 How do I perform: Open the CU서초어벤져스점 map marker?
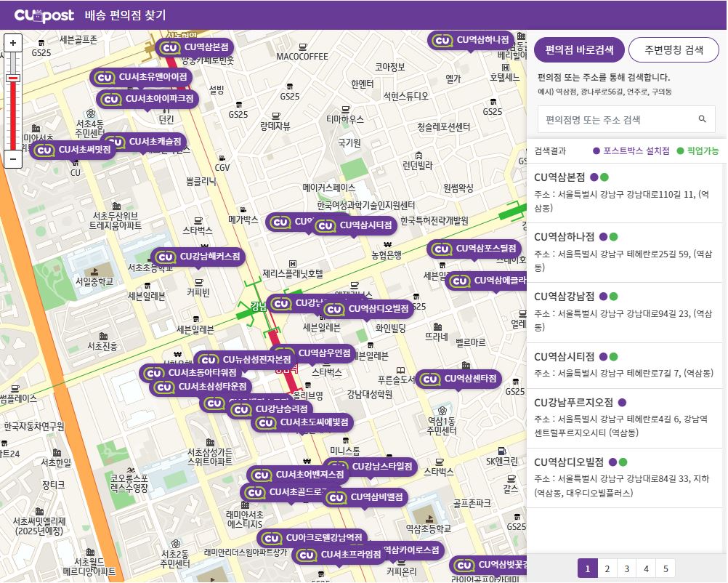(298, 475)
